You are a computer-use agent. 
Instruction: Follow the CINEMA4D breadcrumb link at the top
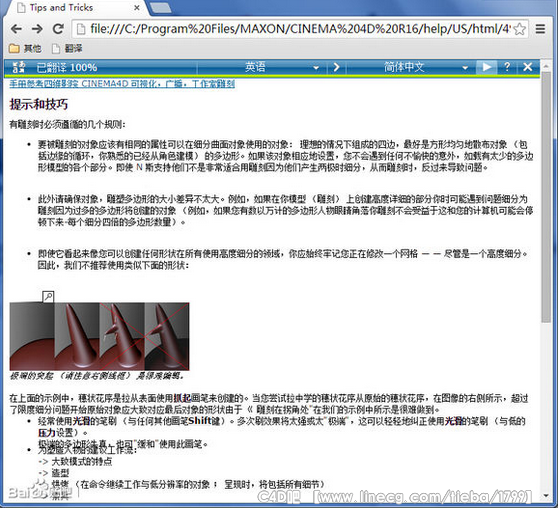pyautogui.click(x=122, y=84)
